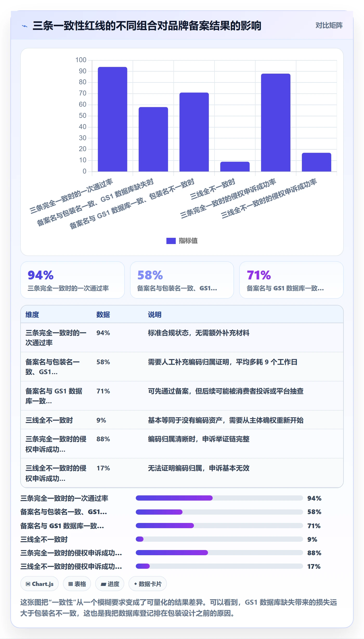This screenshot has width=364, height=639.
Task: Click the 说明 column header
Action: (x=155, y=315)
